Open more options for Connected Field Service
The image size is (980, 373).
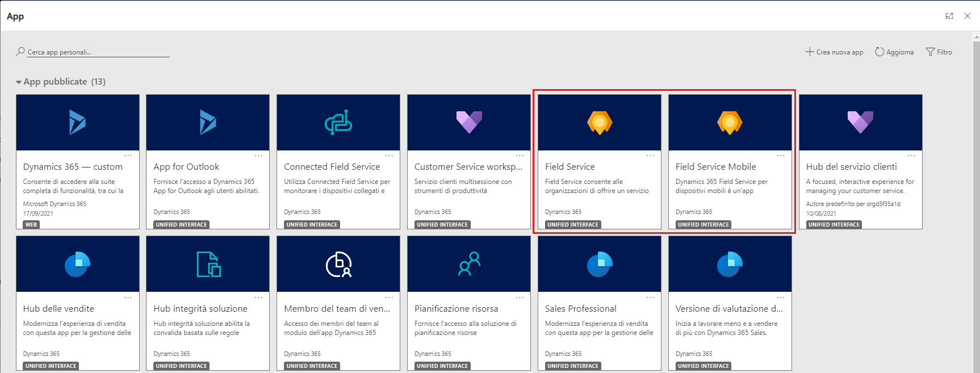390,156
